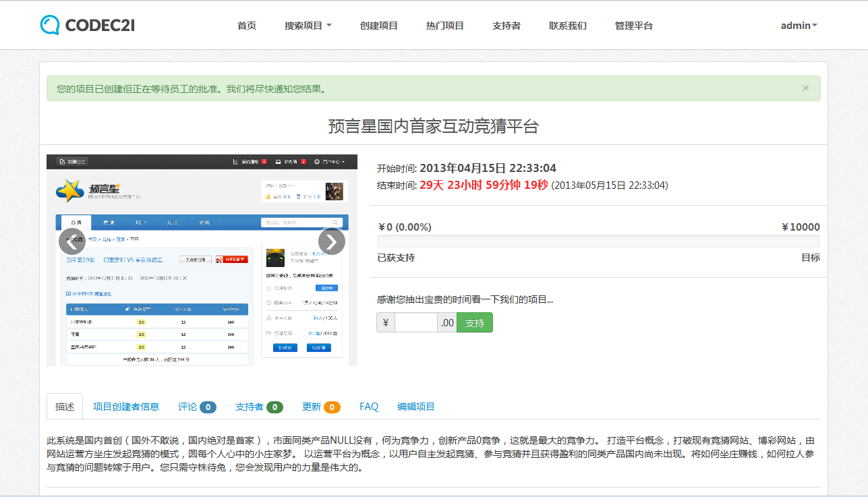This screenshot has height=497, width=868.
Task: Switch to 项目创建者信息 tab
Action: [x=126, y=407]
